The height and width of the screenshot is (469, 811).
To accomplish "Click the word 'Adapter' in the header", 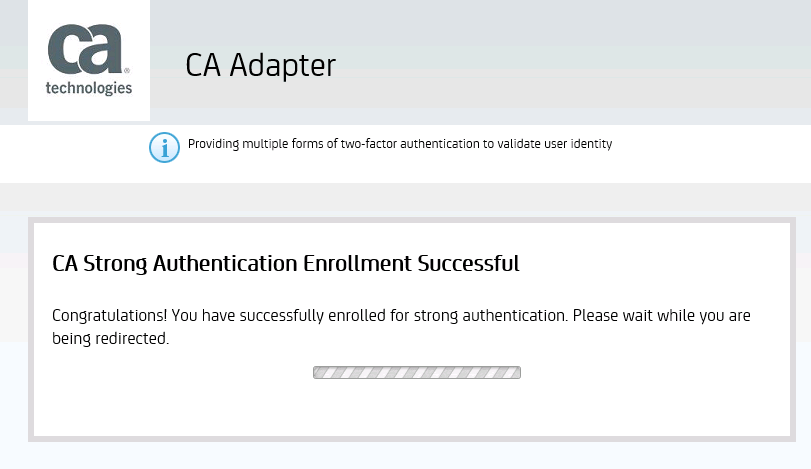I will click(283, 66).
